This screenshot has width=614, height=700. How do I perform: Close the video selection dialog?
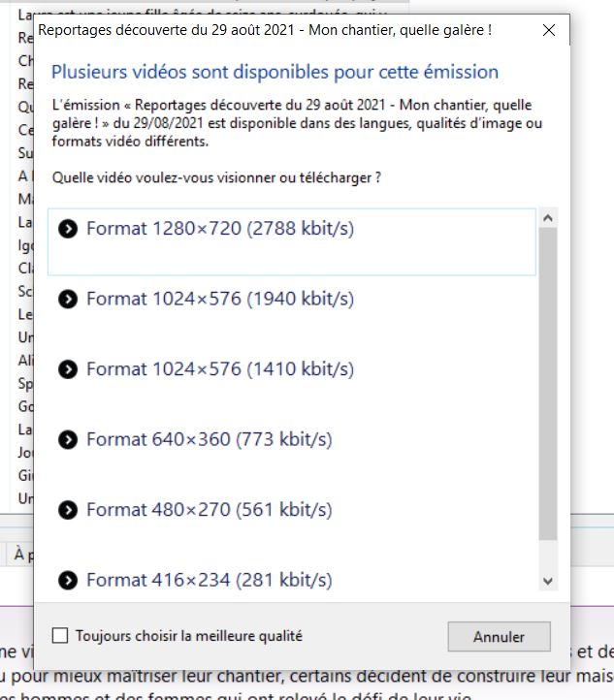tap(549, 30)
